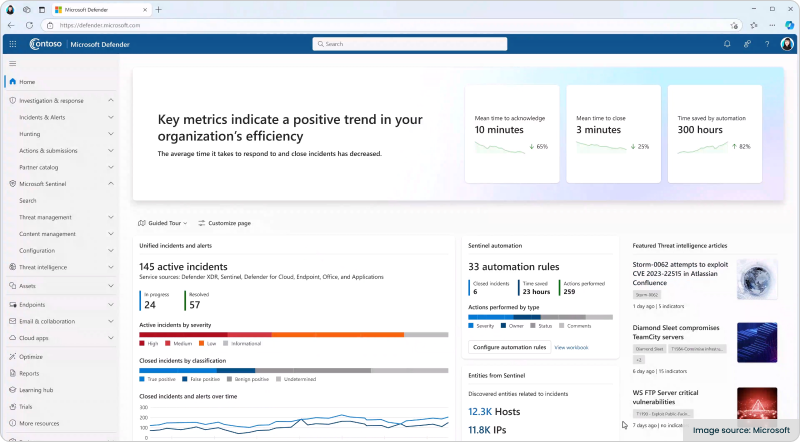Click the 145 active incidents heading
800x442 pixels.
[x=183, y=266]
